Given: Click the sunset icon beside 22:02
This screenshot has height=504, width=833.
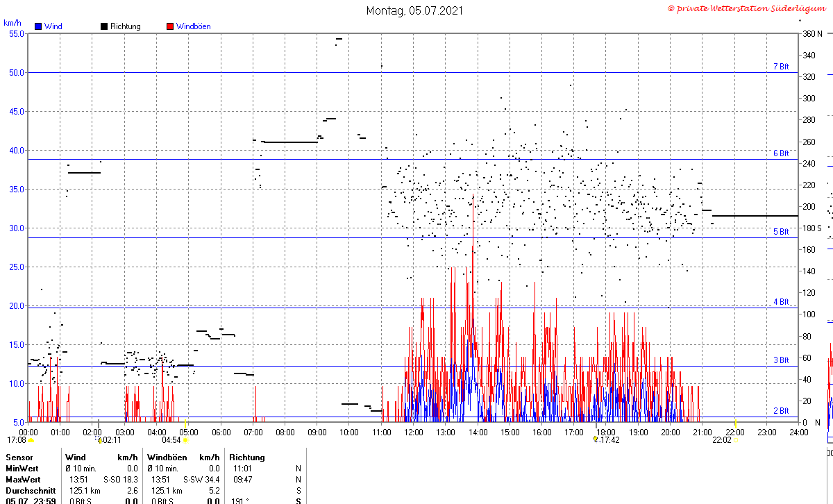Looking at the screenshot, I should click(736, 440).
